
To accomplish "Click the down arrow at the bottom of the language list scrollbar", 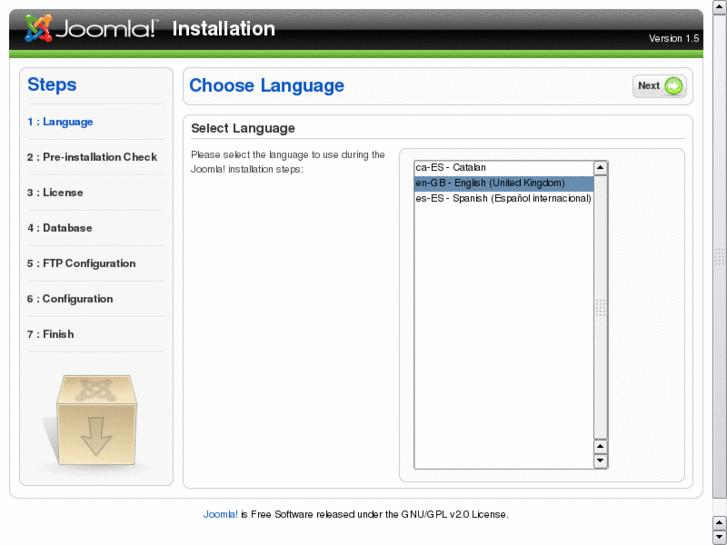I will (x=600, y=461).
